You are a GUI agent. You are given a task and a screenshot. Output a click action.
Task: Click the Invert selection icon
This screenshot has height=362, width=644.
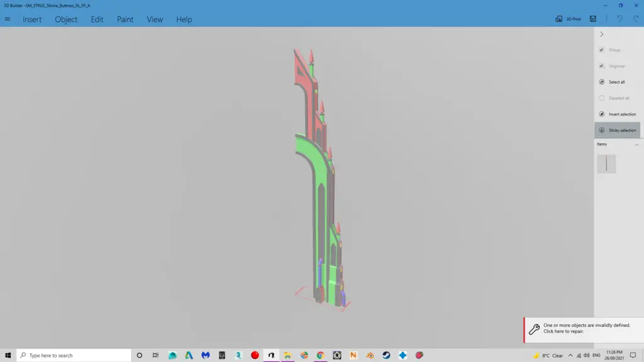(x=602, y=114)
